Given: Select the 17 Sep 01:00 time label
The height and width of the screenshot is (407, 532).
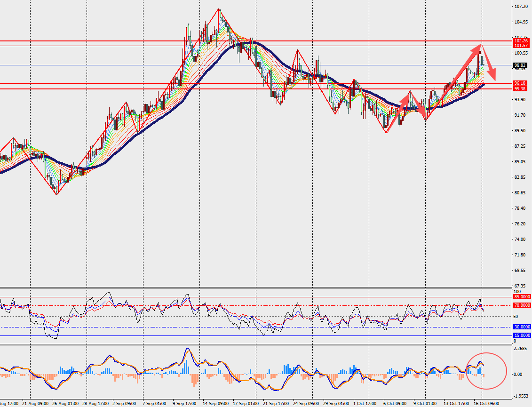Looking at the screenshot, I should click(246, 404).
